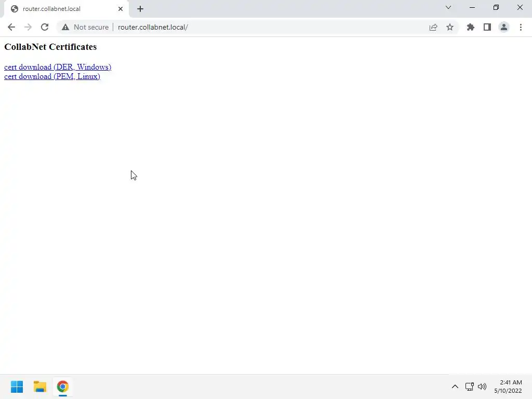Image resolution: width=532 pixels, height=399 pixels.
Task: Close the router.collabnet.local tab
Action: tap(121, 9)
